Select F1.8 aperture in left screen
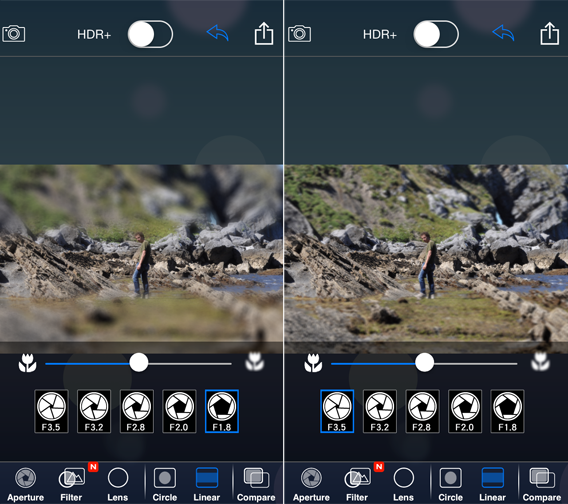The height and width of the screenshot is (504, 568). 222,411
